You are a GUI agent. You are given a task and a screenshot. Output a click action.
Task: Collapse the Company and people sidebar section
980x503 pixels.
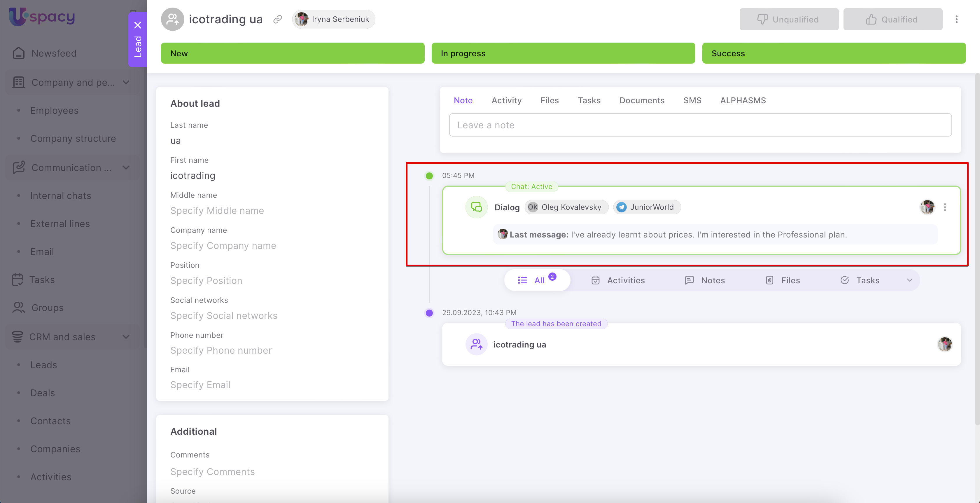(x=126, y=83)
